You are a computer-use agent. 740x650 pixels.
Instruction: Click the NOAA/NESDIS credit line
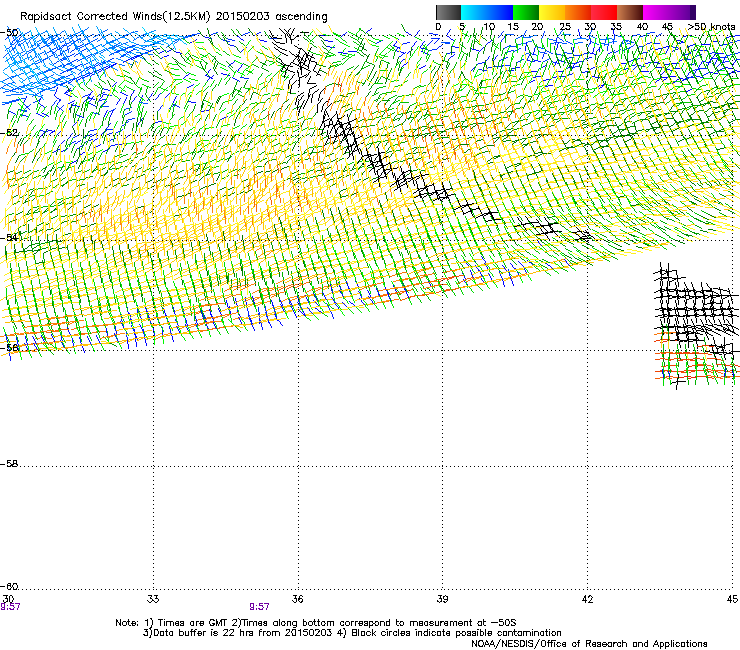point(589,643)
